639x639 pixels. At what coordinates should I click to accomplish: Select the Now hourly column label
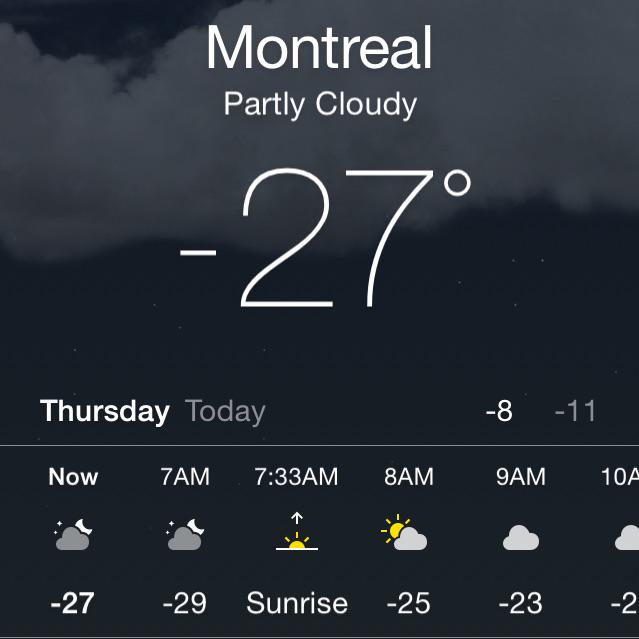[x=73, y=476]
